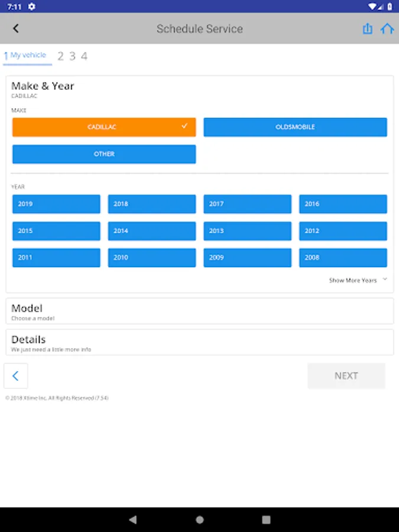Choose year 2011
The width and height of the screenshot is (399, 532).
tap(56, 258)
